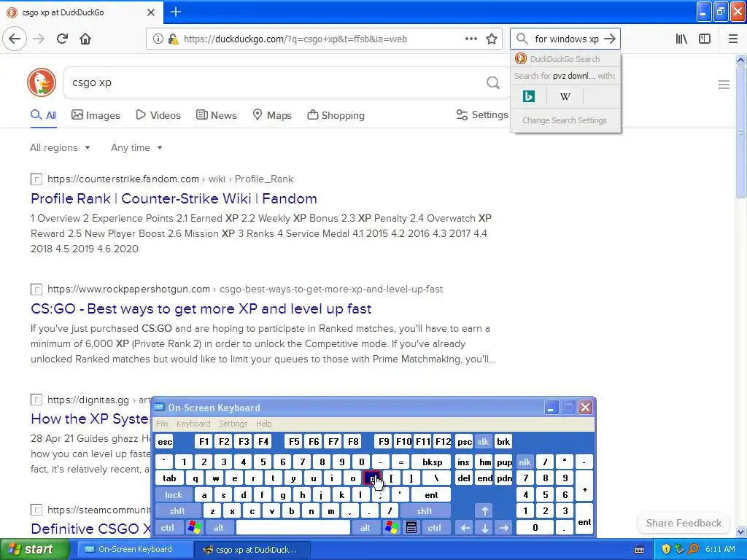The width and height of the screenshot is (747, 560).
Task: Open the On-Screen Keyboard Settings menu
Action: coord(233,424)
